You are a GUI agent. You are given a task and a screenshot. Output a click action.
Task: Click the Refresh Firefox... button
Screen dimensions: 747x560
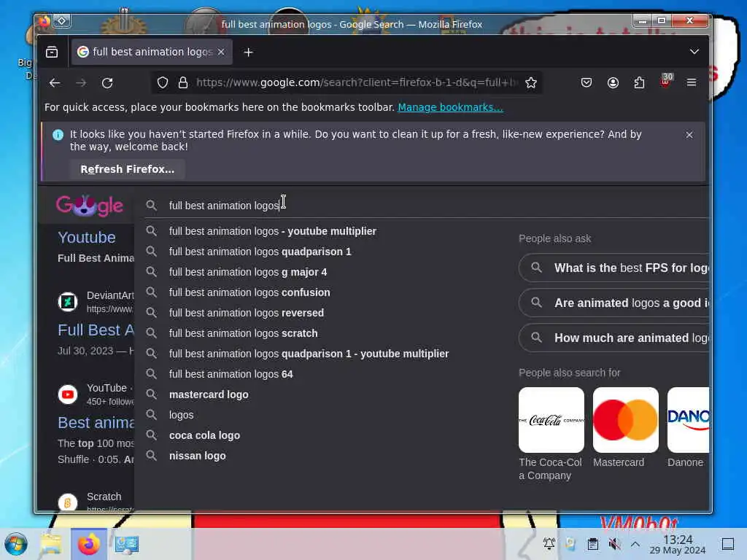coord(127,169)
